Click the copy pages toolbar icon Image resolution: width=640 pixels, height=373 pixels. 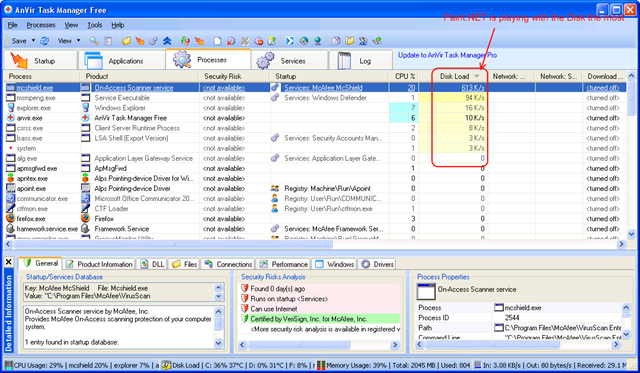pos(336,41)
